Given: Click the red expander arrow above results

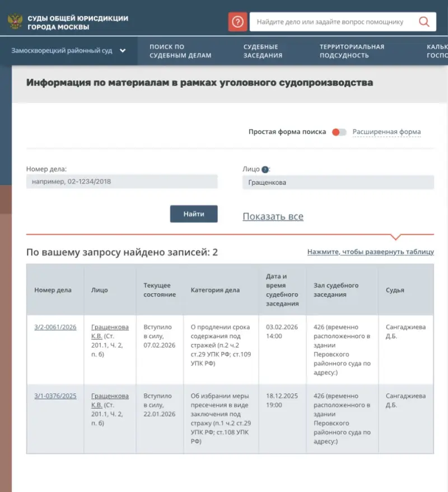Looking at the screenshot, I should pyautogui.click(x=396, y=236).
